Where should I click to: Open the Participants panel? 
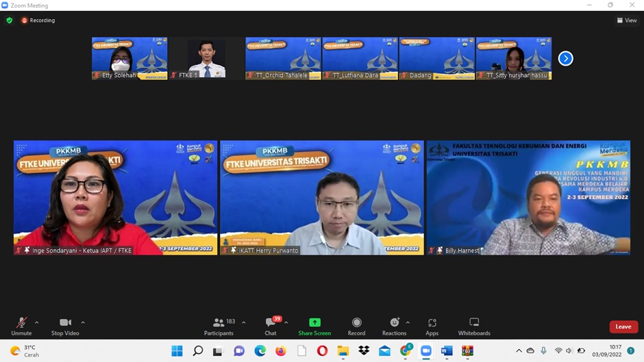pos(219,326)
